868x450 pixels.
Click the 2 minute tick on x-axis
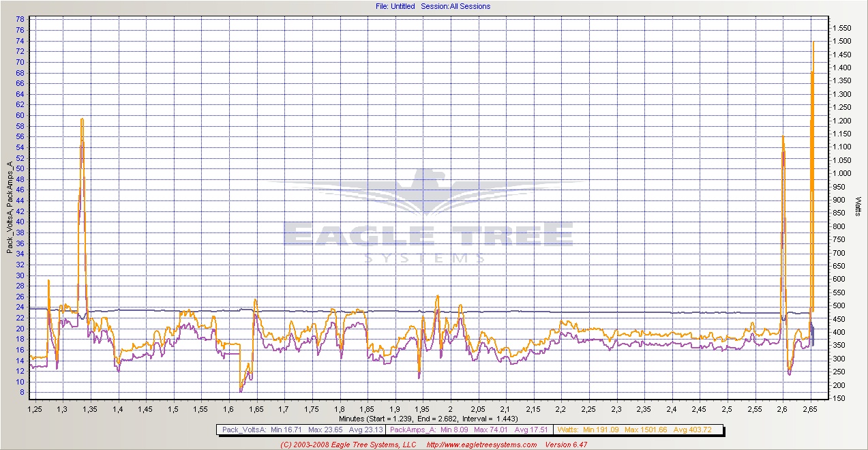[450, 410]
